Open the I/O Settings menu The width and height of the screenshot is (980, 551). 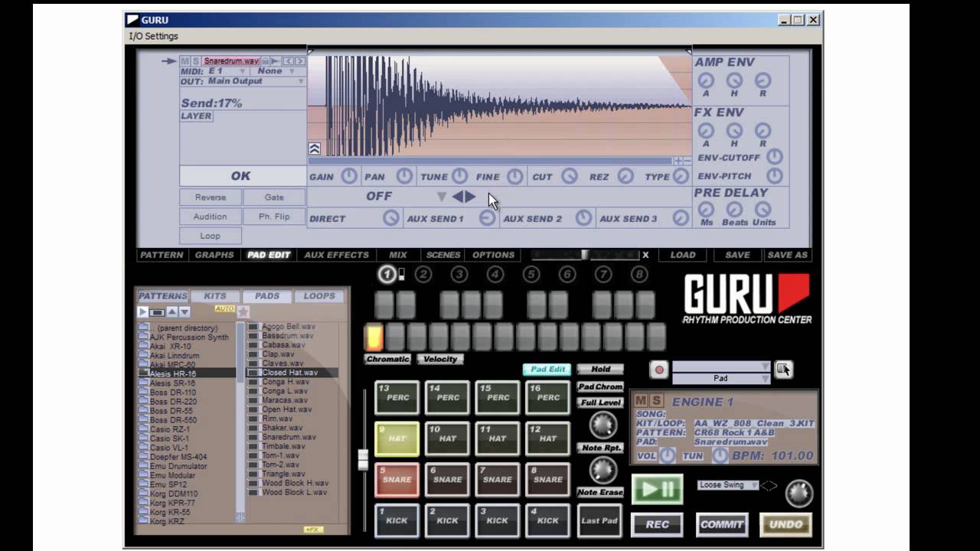pos(153,36)
